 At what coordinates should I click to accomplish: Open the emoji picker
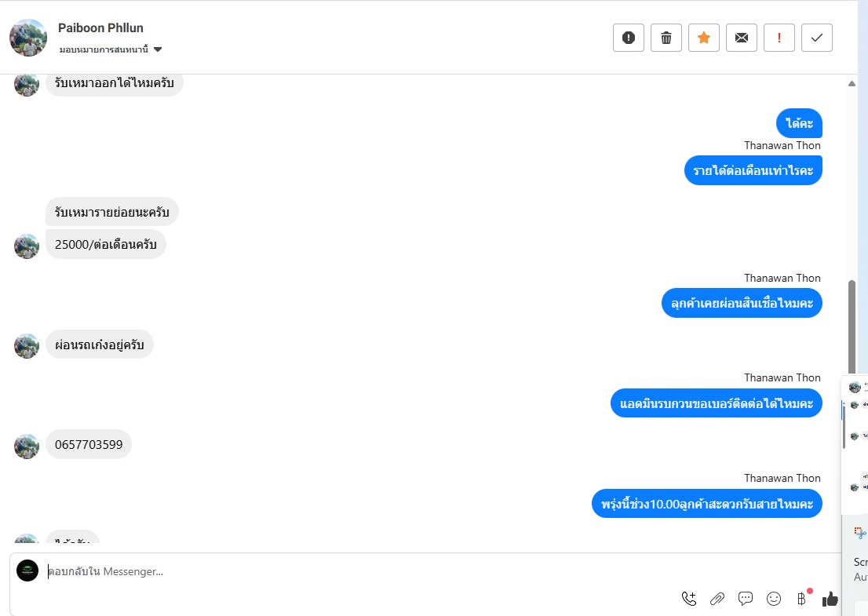tap(773, 598)
